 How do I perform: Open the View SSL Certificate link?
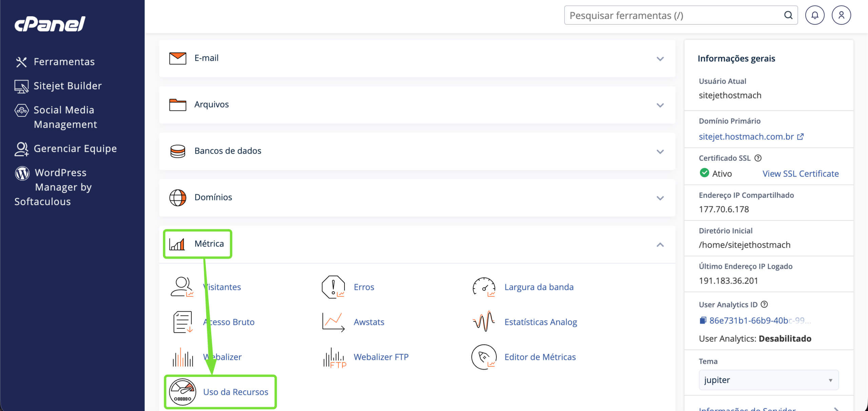[x=801, y=174]
